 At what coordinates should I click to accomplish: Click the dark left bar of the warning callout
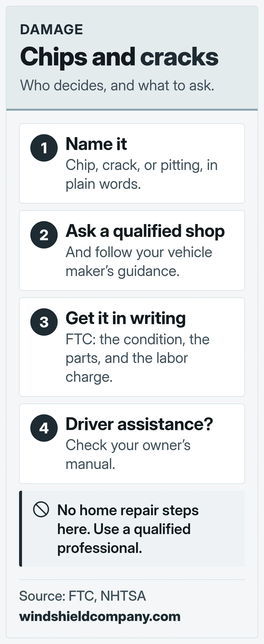coord(21,529)
